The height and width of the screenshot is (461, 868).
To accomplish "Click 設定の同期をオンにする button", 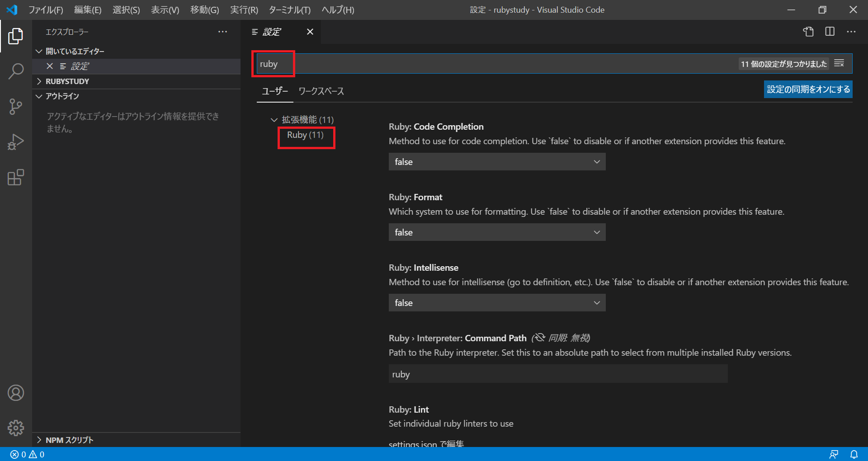I will pyautogui.click(x=808, y=89).
